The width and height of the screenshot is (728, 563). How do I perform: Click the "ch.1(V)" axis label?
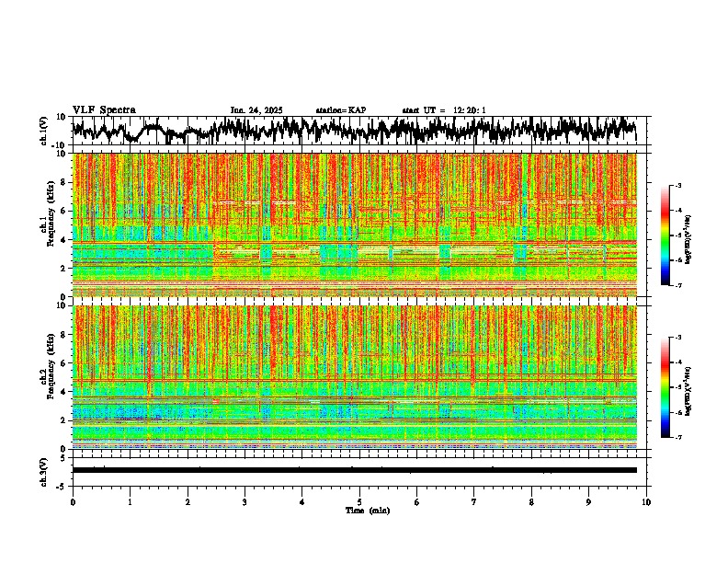(44, 131)
